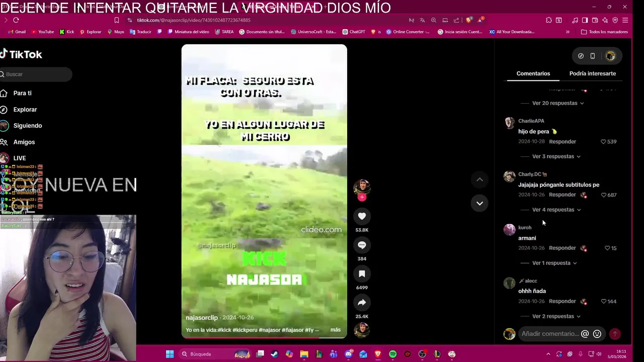Open YouTube bookmark

43,32
